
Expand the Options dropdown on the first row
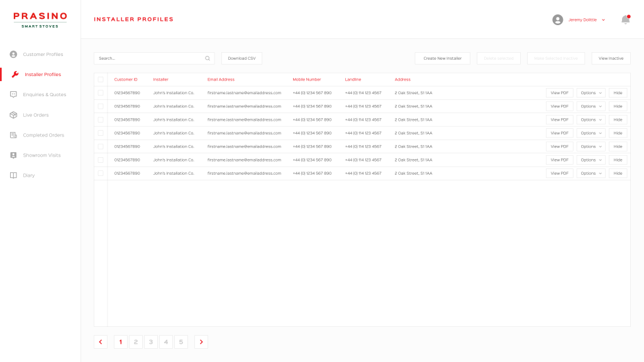point(590,92)
